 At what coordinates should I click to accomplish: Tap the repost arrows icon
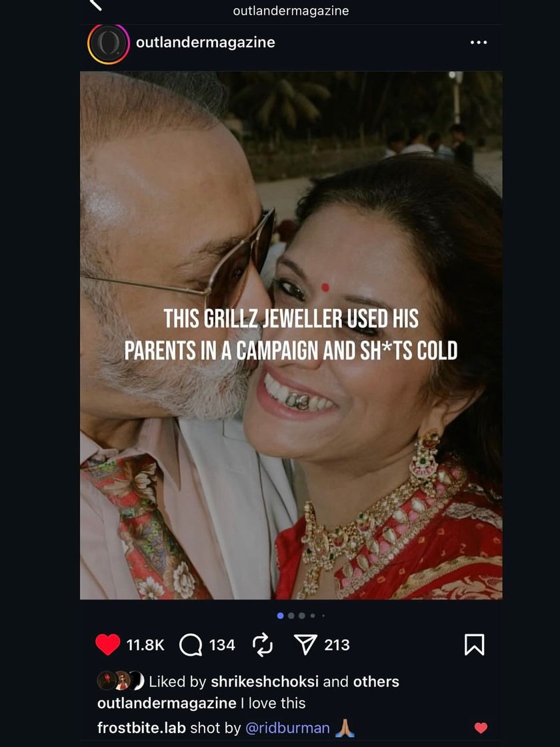pos(263,645)
